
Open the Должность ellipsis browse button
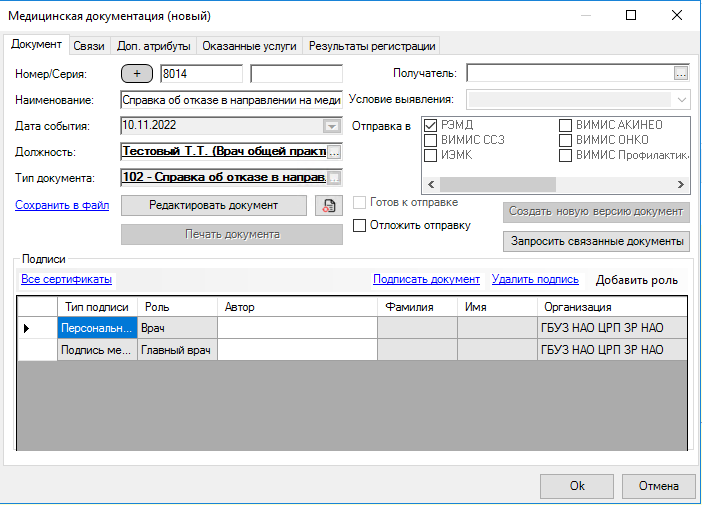(335, 152)
